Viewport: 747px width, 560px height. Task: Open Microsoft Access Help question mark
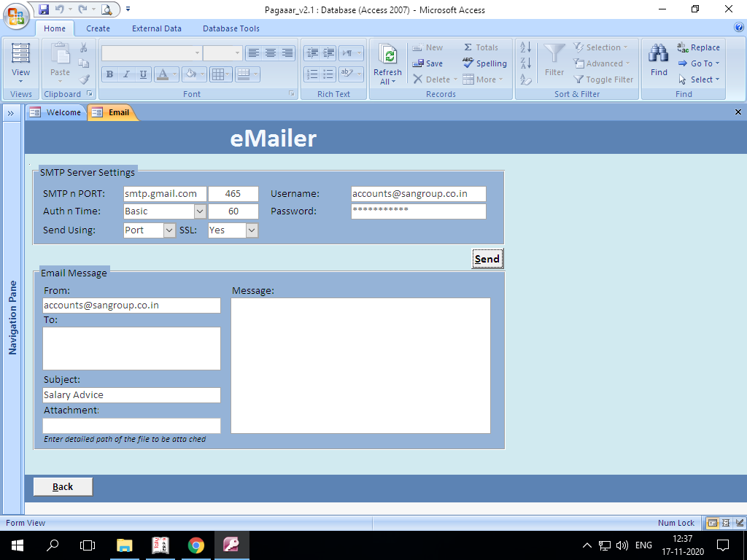click(739, 28)
